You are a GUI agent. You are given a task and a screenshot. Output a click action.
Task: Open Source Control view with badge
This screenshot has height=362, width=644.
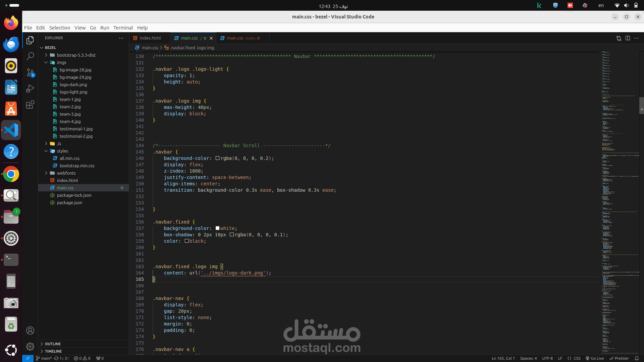click(x=30, y=72)
